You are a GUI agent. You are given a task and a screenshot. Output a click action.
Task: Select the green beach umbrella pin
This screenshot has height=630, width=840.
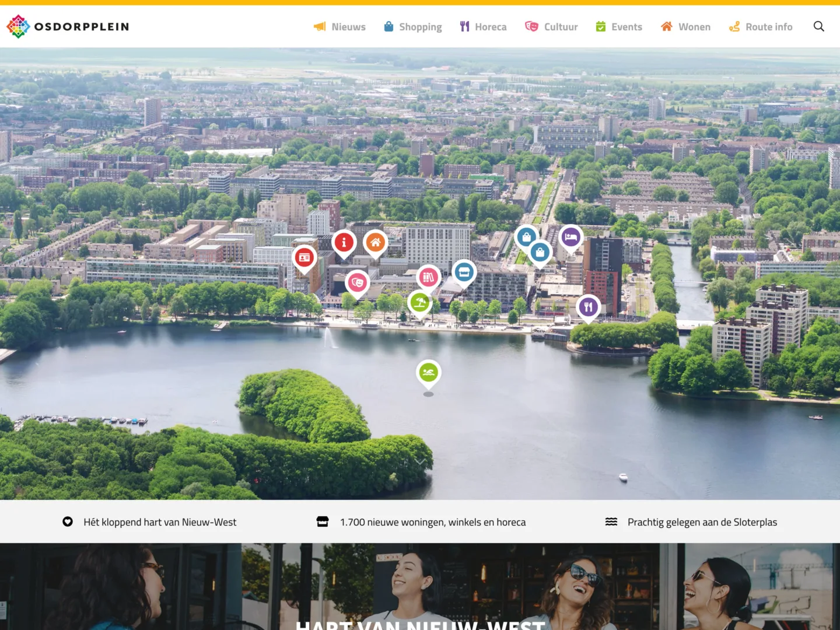[419, 302]
